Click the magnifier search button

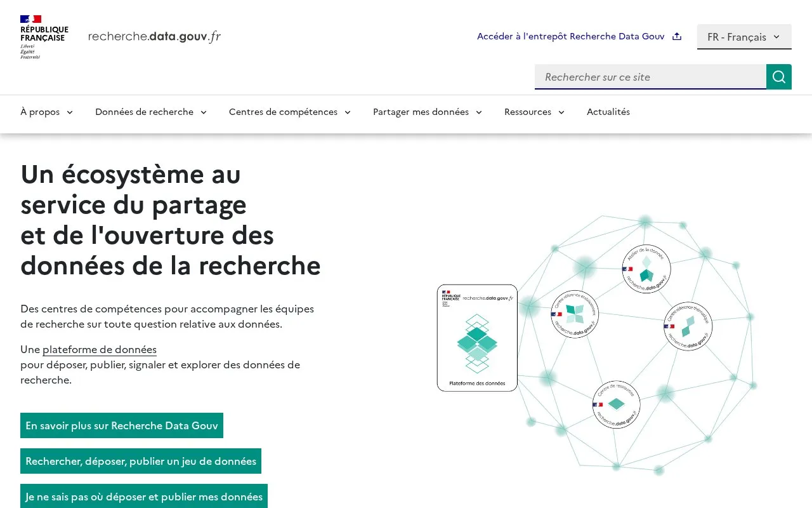pos(779,77)
